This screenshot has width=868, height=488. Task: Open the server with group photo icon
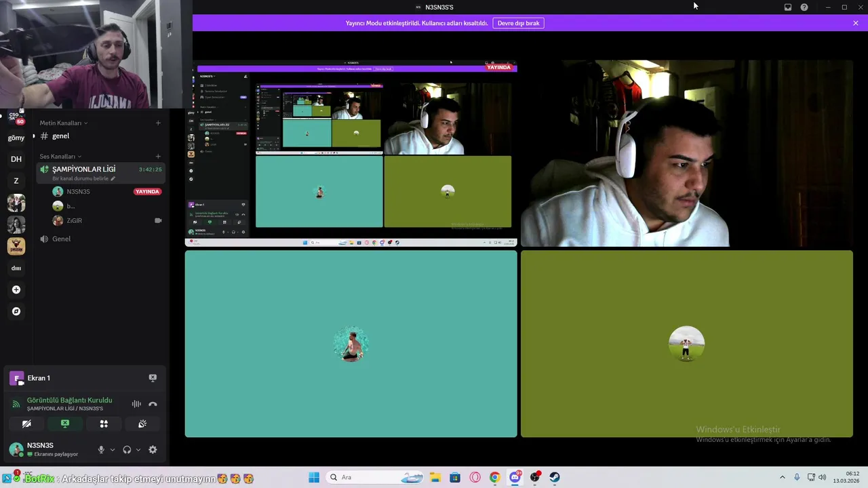[x=16, y=203]
